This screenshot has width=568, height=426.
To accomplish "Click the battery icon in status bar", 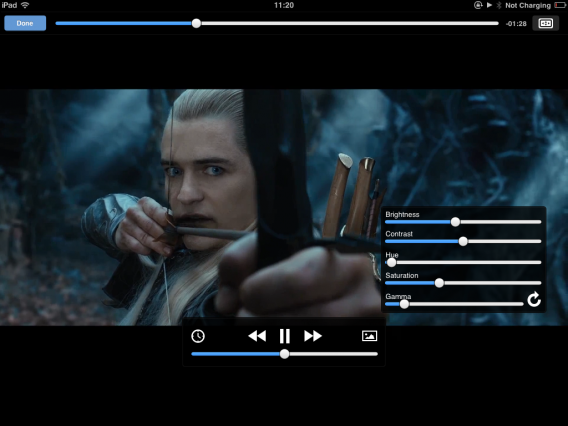I will (560, 5).
